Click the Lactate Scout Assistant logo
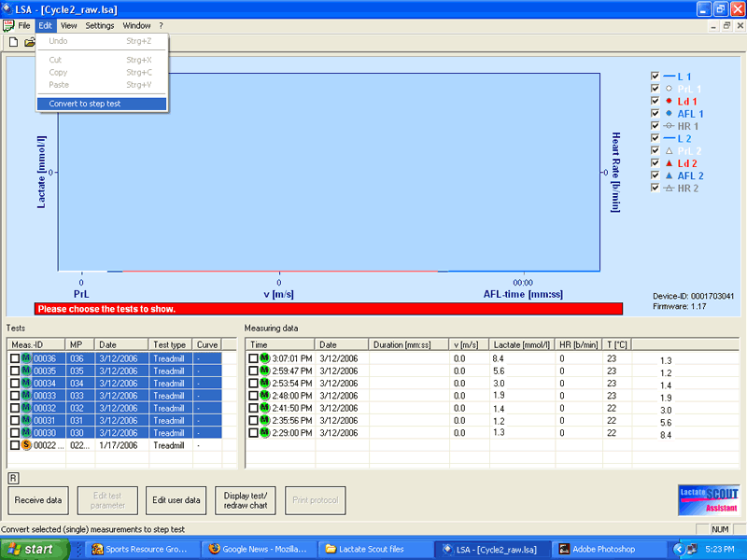747x560 pixels. pos(709,500)
